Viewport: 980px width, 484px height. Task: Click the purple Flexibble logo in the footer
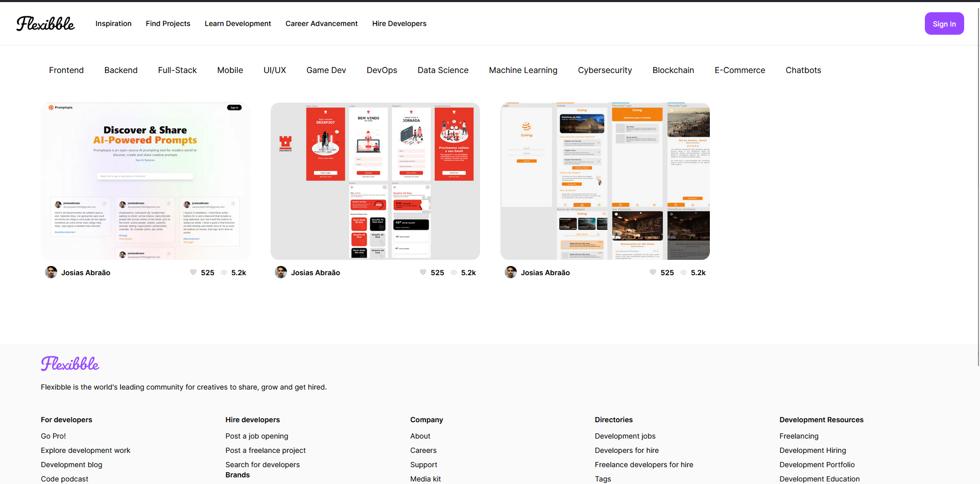tap(70, 364)
